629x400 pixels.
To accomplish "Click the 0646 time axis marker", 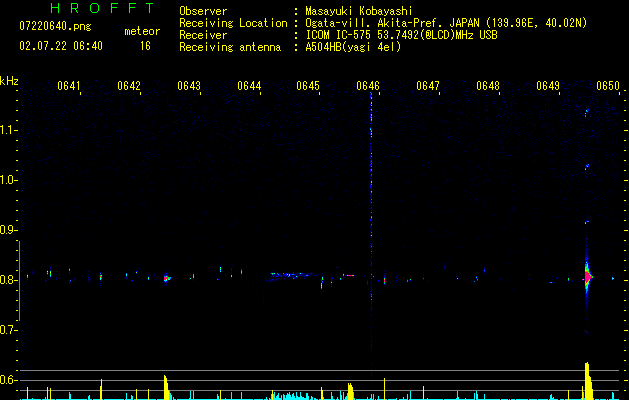I will point(368,86).
